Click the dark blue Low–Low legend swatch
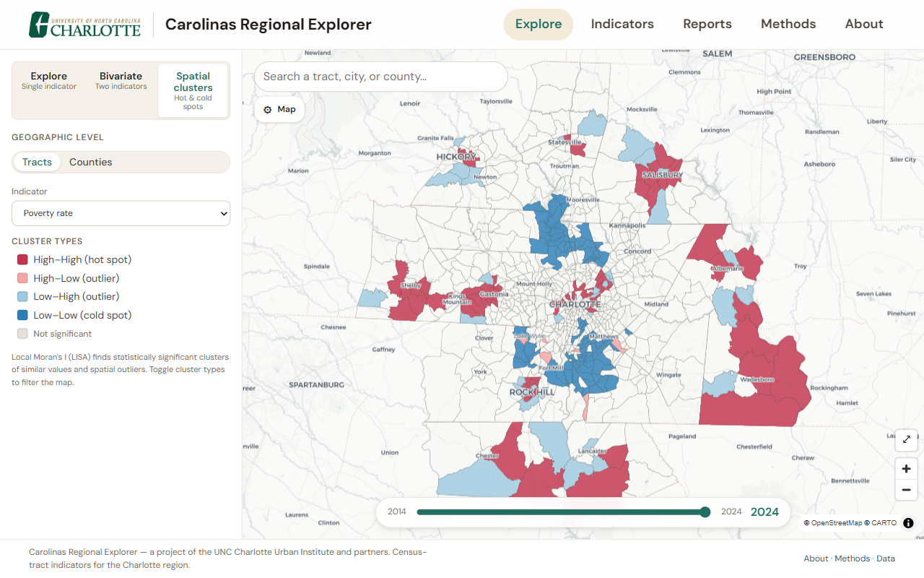924x578 pixels. [x=22, y=315]
